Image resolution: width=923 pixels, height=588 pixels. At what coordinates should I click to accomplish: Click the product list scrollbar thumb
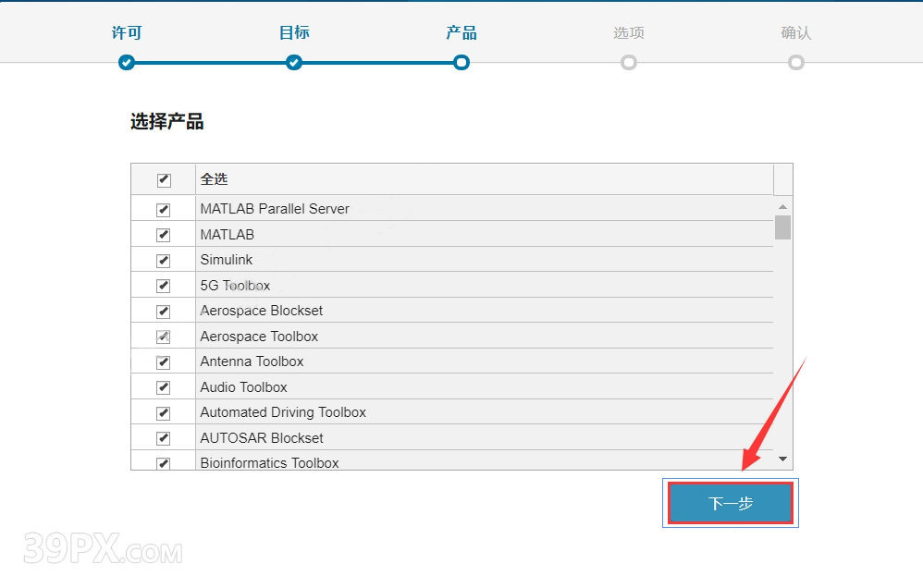(x=783, y=227)
